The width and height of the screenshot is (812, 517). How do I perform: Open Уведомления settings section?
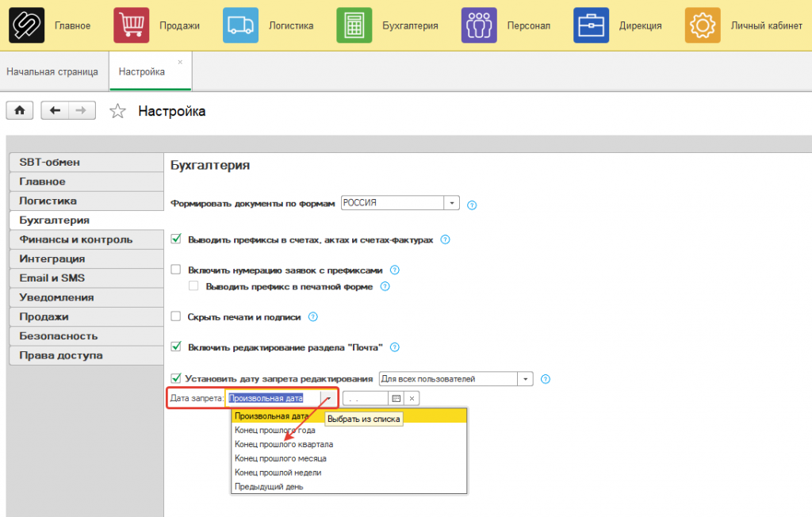click(x=86, y=297)
